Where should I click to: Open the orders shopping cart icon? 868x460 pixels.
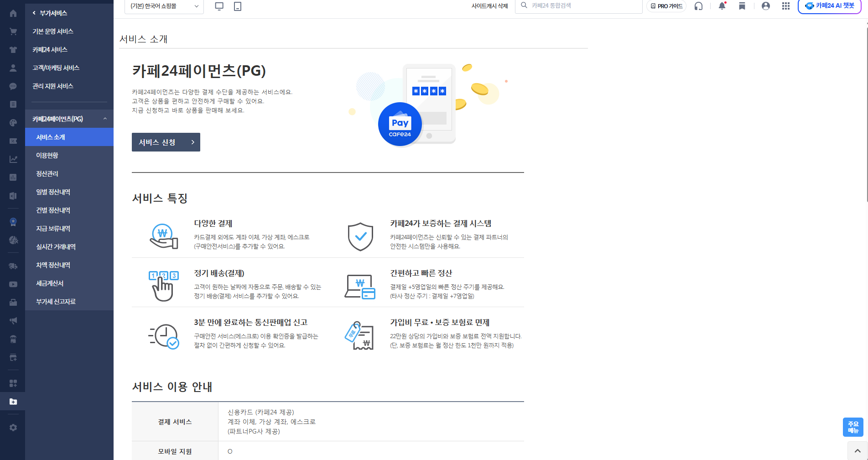tap(13, 31)
